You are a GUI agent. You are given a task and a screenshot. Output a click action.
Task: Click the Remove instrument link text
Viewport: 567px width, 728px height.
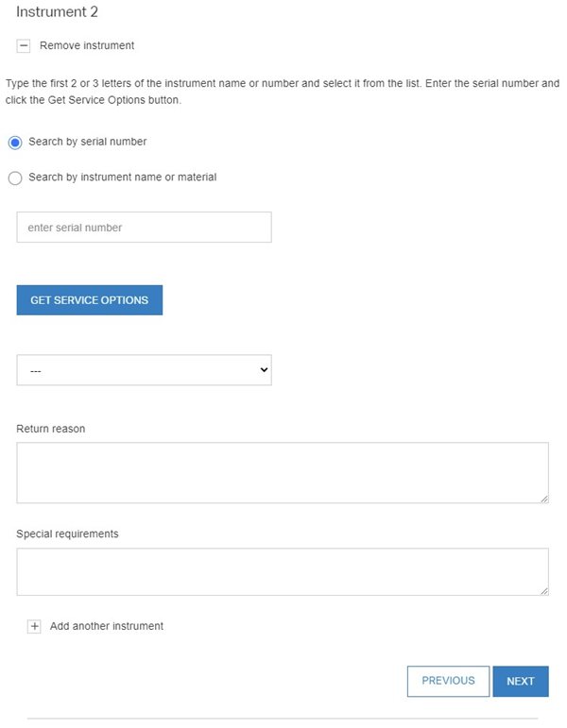pyautogui.click(x=87, y=45)
